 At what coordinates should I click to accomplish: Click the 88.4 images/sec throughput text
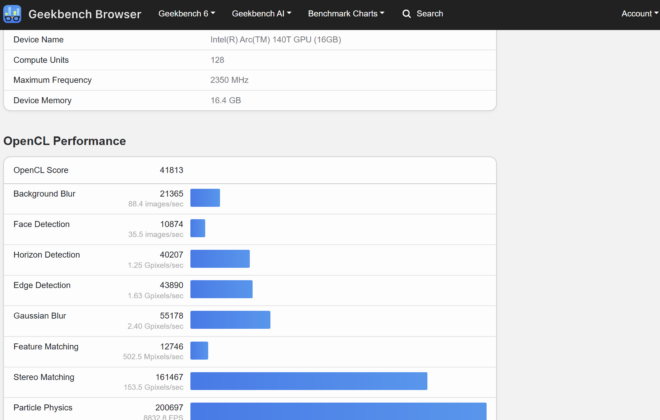[156, 204]
